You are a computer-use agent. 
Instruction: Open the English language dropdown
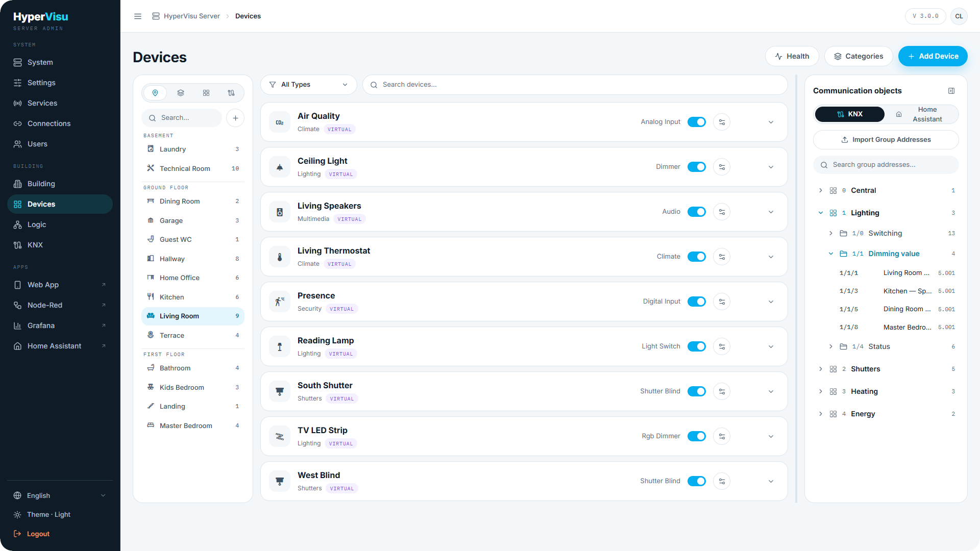pos(60,495)
